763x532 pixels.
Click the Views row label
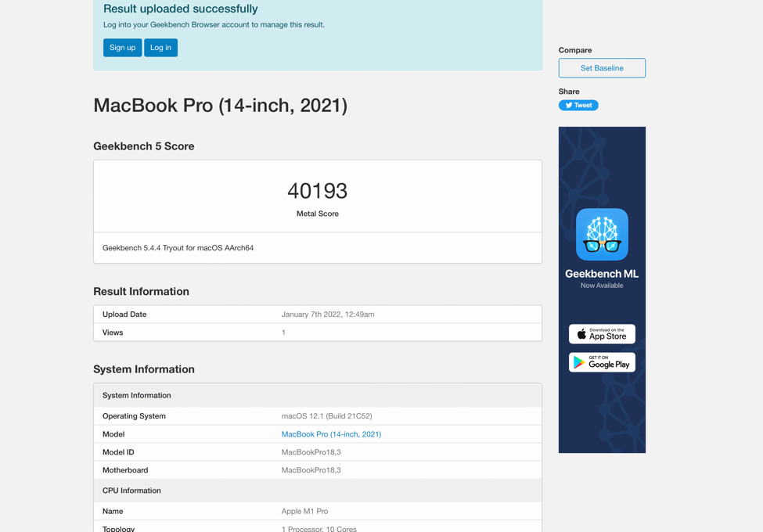(x=113, y=332)
